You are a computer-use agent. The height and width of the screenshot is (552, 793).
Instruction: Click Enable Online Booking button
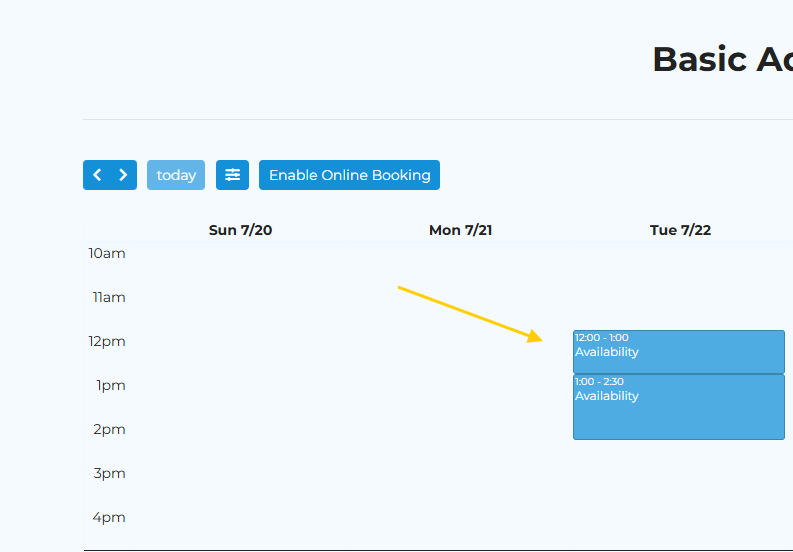(x=349, y=175)
